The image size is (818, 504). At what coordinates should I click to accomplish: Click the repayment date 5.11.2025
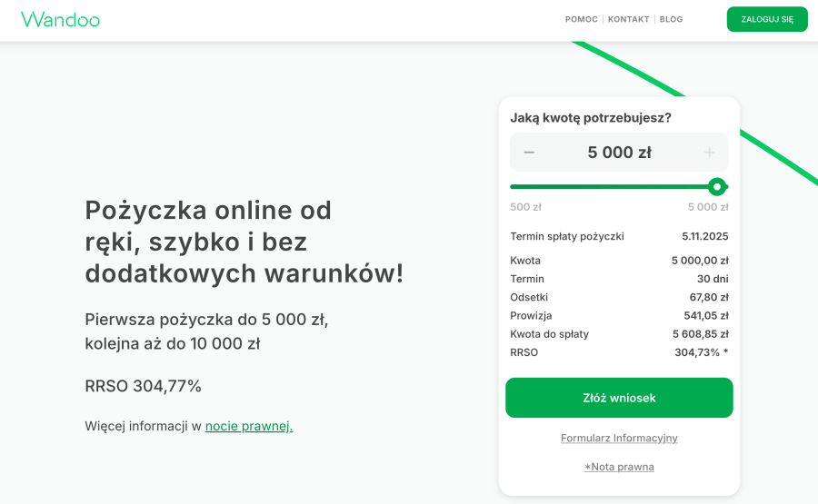(704, 236)
